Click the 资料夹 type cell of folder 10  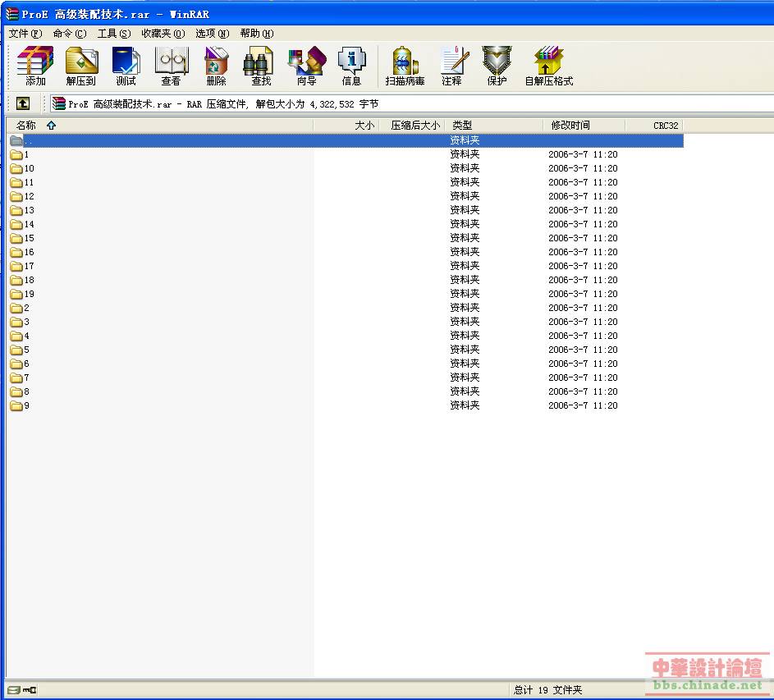465,168
